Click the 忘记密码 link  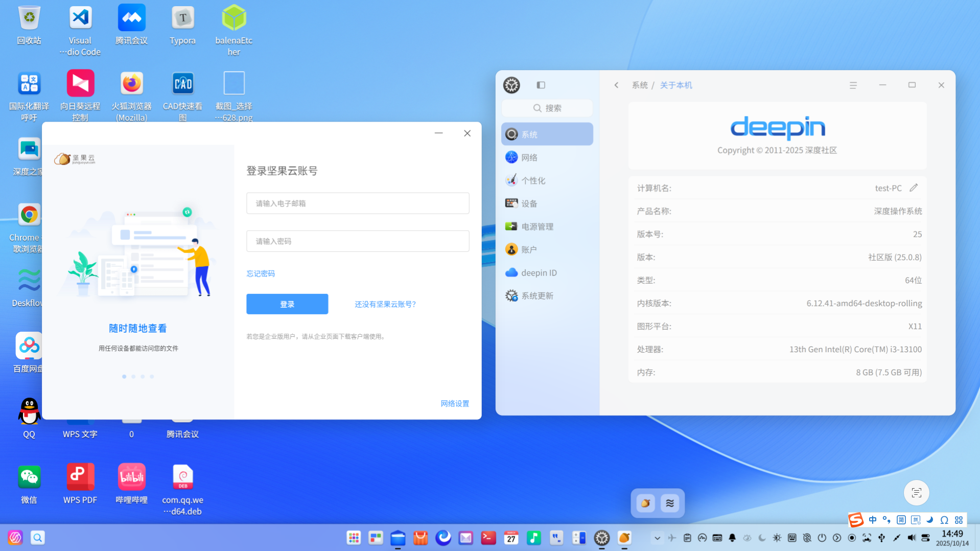click(261, 273)
